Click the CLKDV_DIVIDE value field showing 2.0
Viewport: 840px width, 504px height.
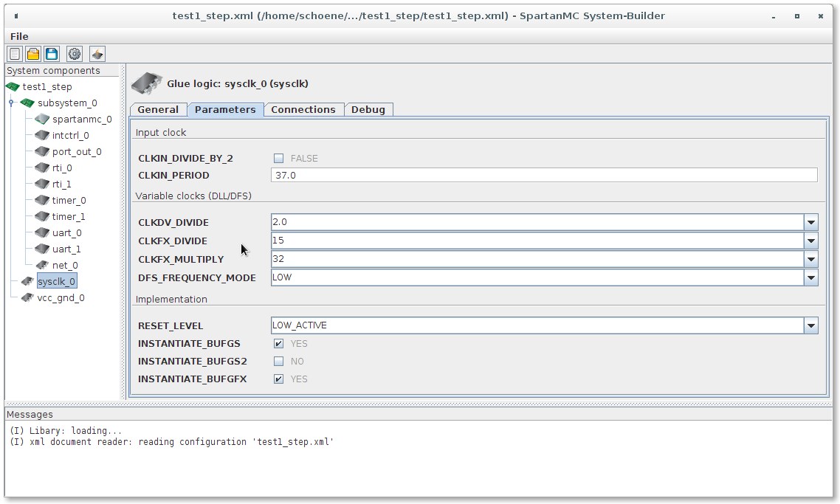(x=537, y=222)
